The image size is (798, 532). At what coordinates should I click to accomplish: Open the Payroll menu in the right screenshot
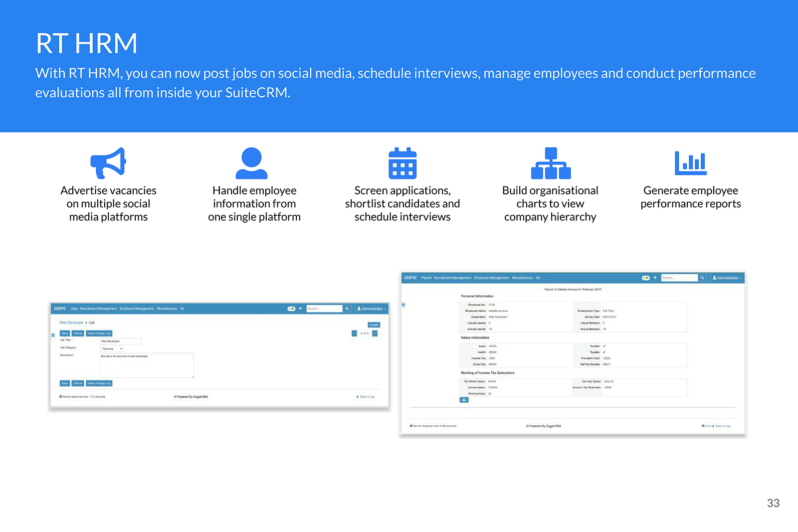pyautogui.click(x=426, y=278)
